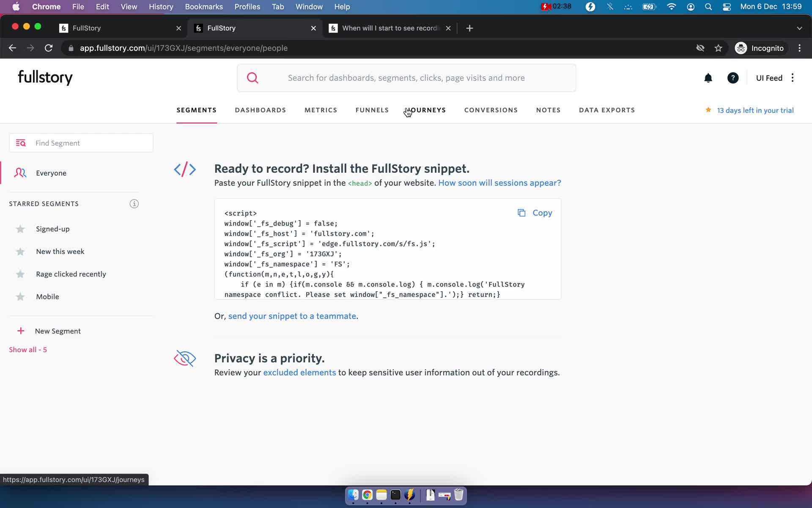Image resolution: width=812 pixels, height=508 pixels.
Task: Open the Dashboards nav tab
Action: [x=261, y=110]
